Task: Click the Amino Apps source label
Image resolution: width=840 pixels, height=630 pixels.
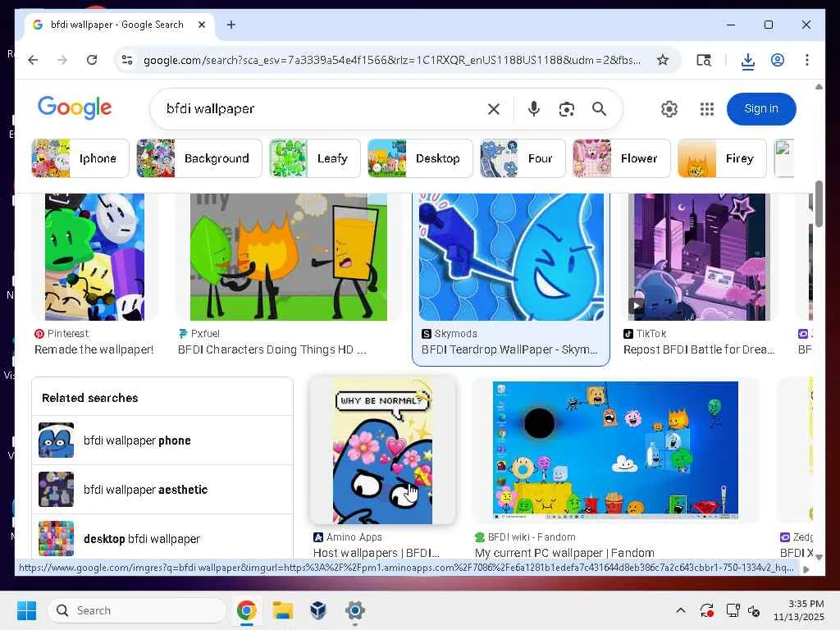Action: 354,536
